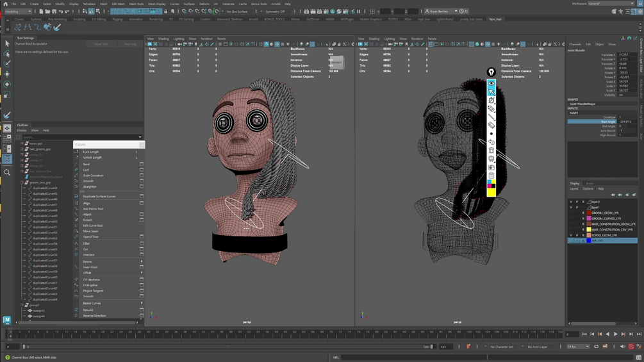644x362 pixels.
Task: Open Renderer menu in right viewport
Action: [417, 39]
